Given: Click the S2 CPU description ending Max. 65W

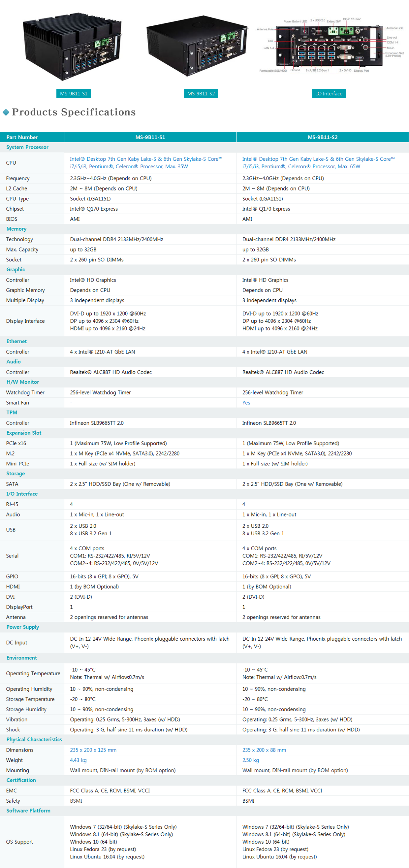Looking at the screenshot, I should (x=318, y=163).
